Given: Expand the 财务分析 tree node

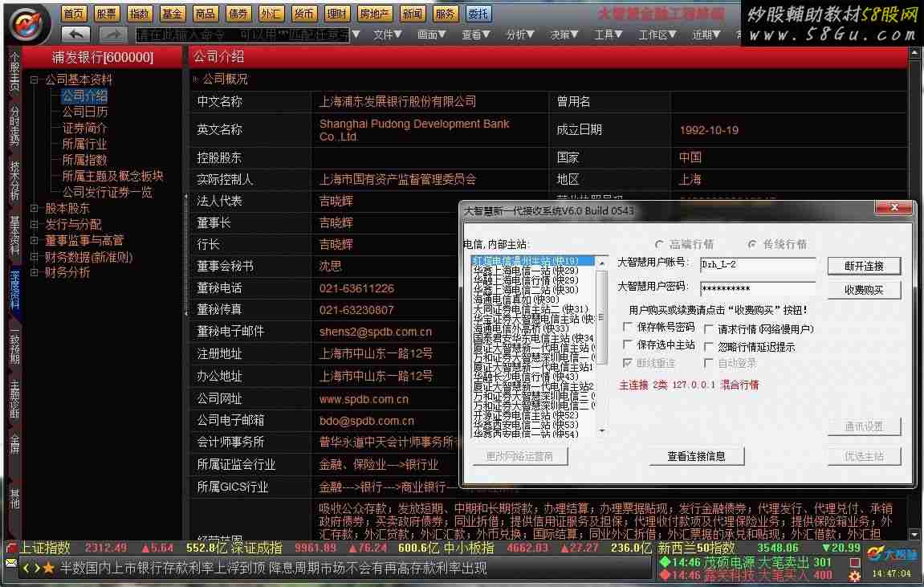Looking at the screenshot, I should [x=35, y=272].
